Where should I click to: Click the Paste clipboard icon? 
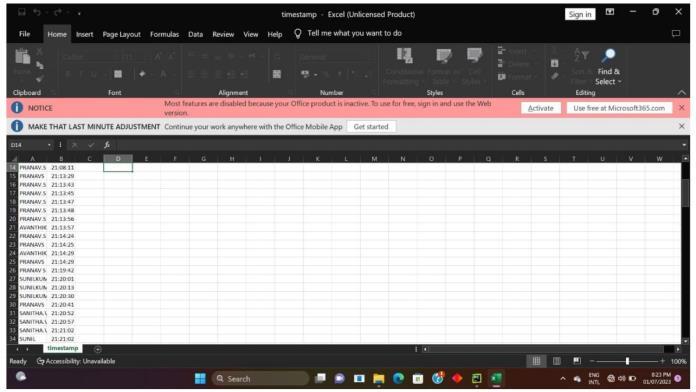tap(22, 57)
